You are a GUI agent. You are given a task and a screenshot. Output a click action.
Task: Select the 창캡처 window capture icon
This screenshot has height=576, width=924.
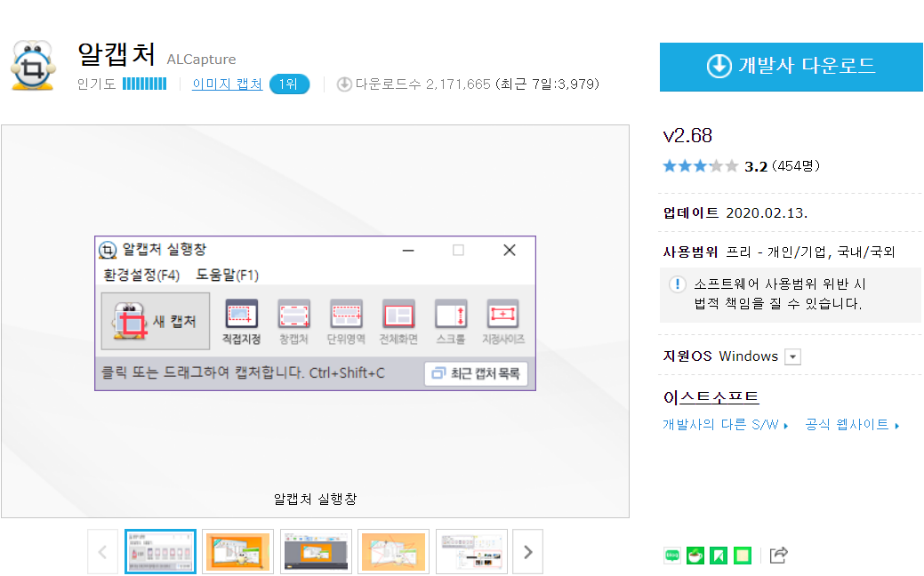pyautogui.click(x=293, y=322)
